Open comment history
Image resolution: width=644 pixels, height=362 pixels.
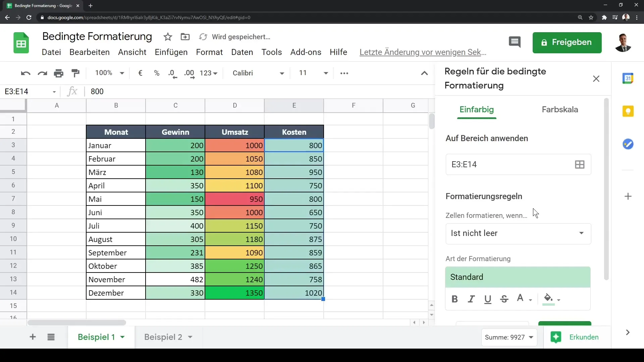(515, 42)
